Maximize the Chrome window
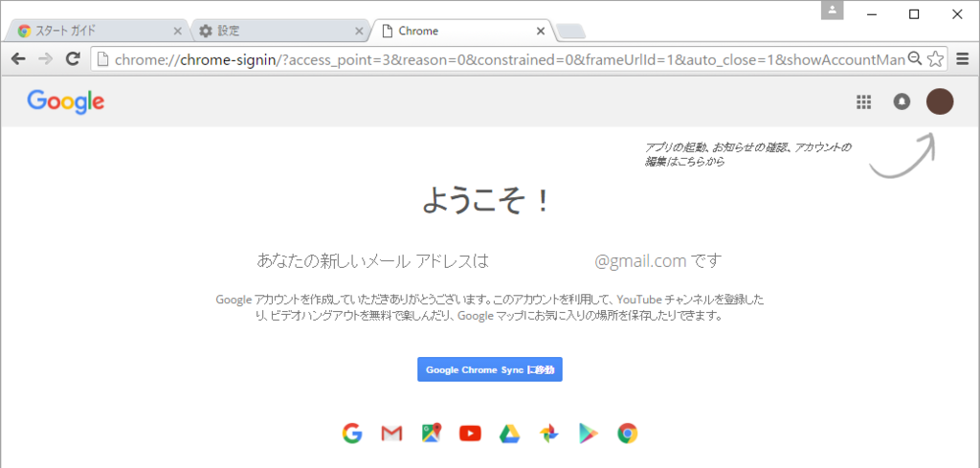 [x=914, y=14]
